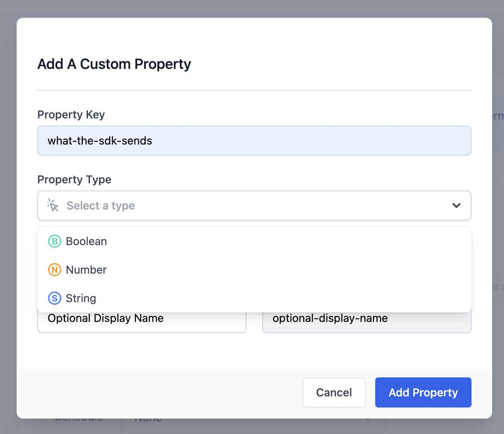The image size is (504, 434).
Task: Select Number as the property type
Action: [x=86, y=270]
